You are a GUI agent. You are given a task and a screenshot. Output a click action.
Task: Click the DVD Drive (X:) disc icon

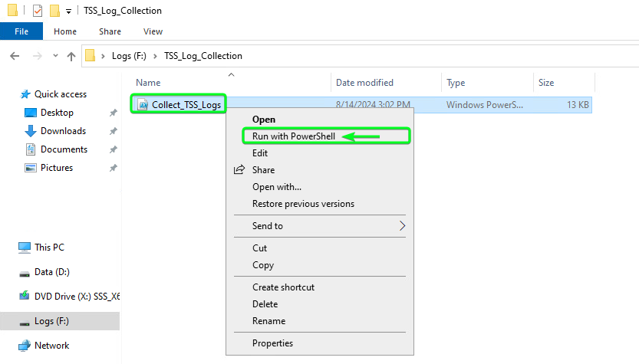25,296
